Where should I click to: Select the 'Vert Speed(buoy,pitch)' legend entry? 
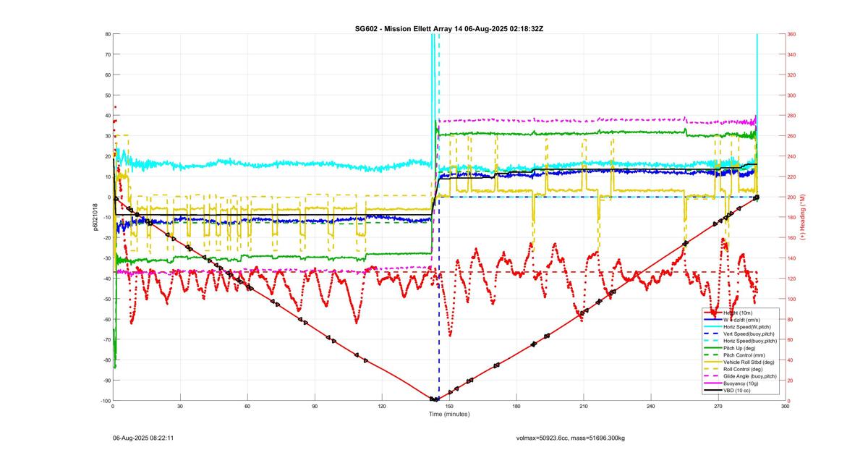pyautogui.click(x=739, y=334)
